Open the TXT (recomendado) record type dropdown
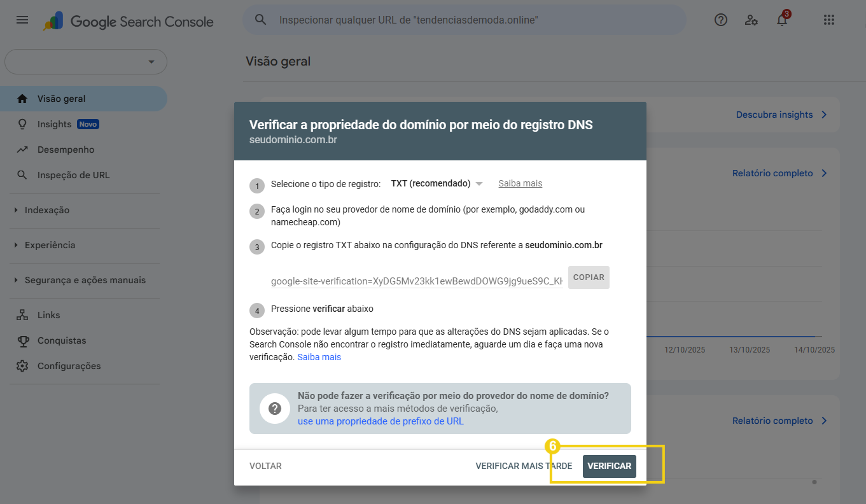 coord(436,183)
